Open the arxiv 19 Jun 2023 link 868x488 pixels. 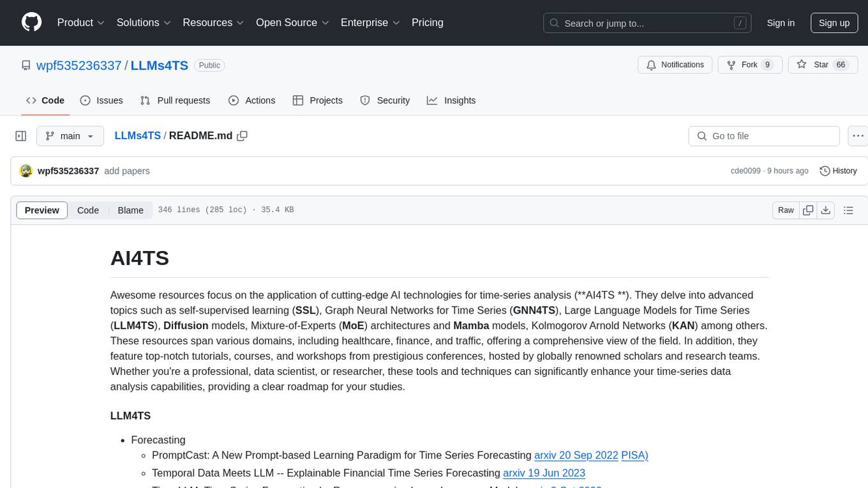pos(544,473)
